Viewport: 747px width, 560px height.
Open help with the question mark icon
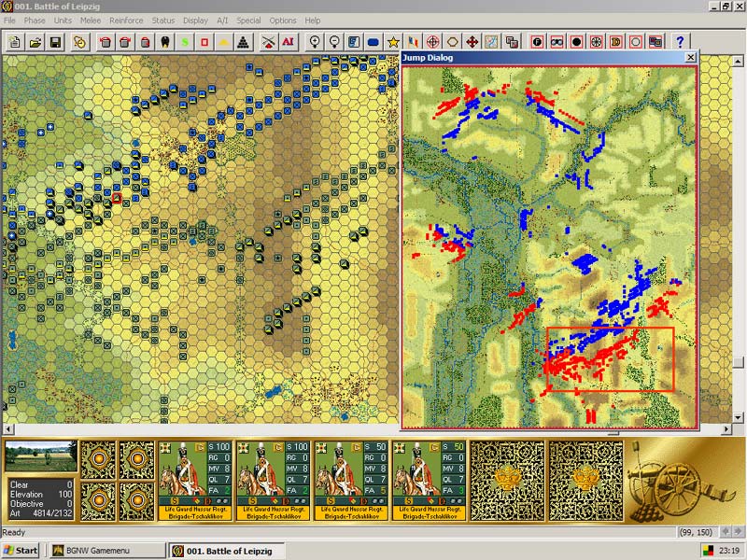681,42
